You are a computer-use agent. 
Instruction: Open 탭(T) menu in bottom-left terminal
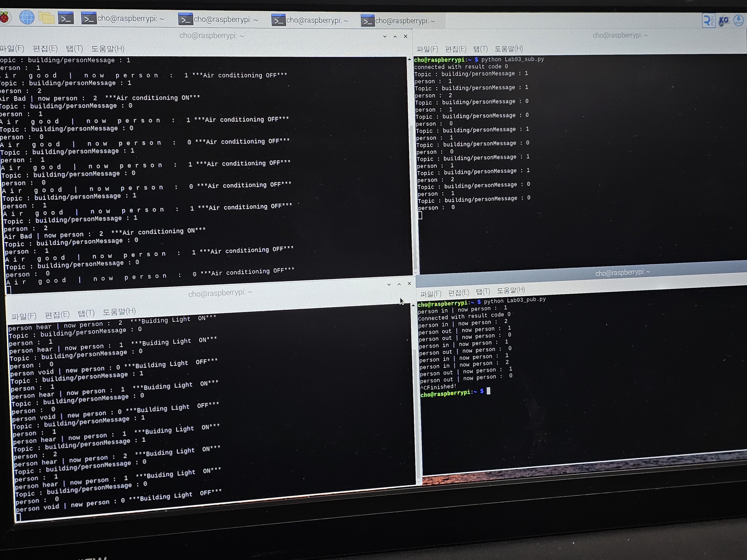(86, 314)
